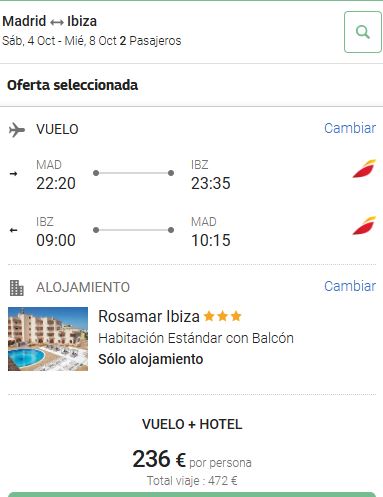The width and height of the screenshot is (383, 497).
Task: Open search via magnifying glass button
Action: [x=363, y=32]
